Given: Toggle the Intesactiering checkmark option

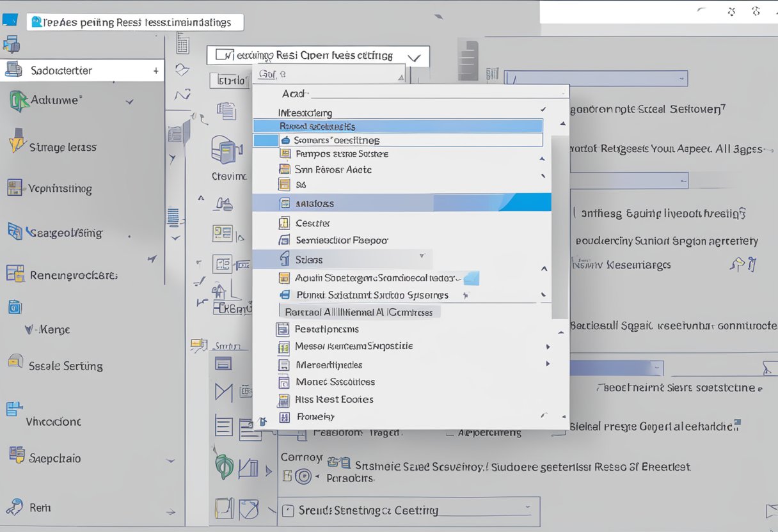Looking at the screenshot, I should coord(543,110).
